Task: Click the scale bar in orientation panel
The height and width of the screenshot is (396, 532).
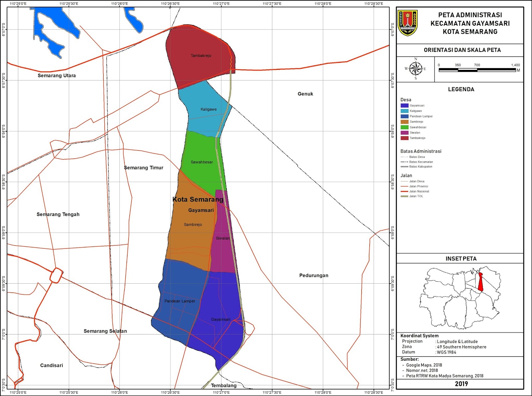Action: point(477,70)
